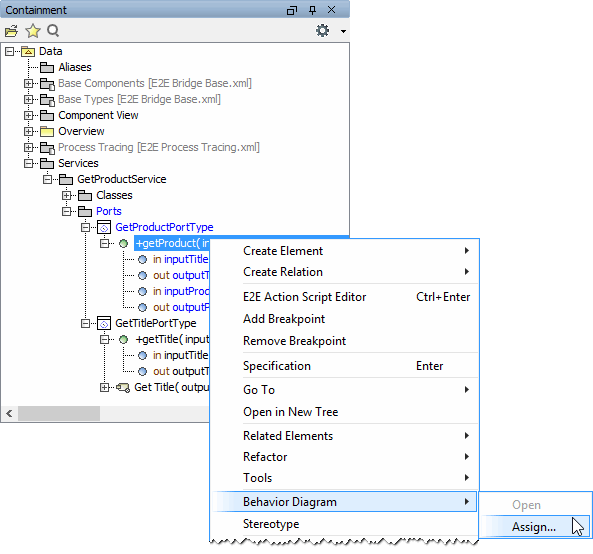Collapse the GetTitlePortType node
The height and width of the screenshot is (554, 593).
pyautogui.click(x=85, y=323)
